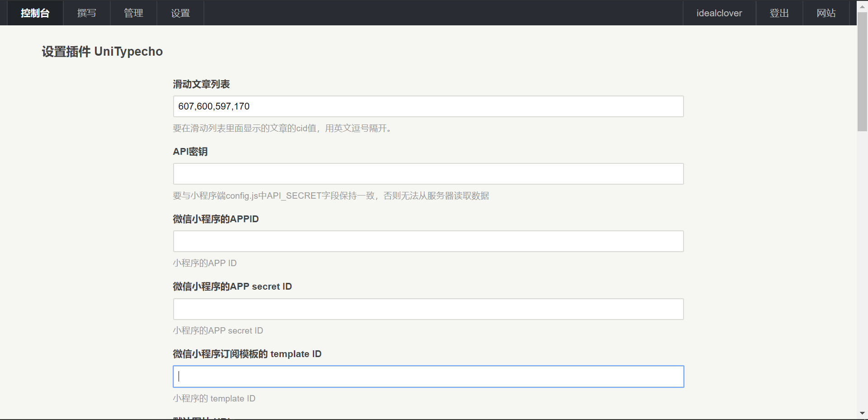Viewport: 868px width, 420px height.
Task: Click into the empty API密钥 text box
Action: coord(428,174)
